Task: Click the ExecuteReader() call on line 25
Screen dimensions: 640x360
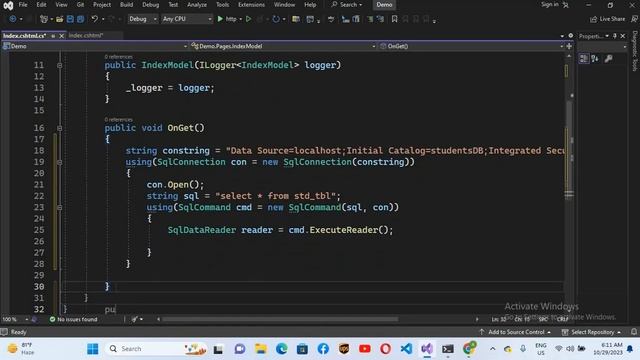Action: tap(351, 230)
